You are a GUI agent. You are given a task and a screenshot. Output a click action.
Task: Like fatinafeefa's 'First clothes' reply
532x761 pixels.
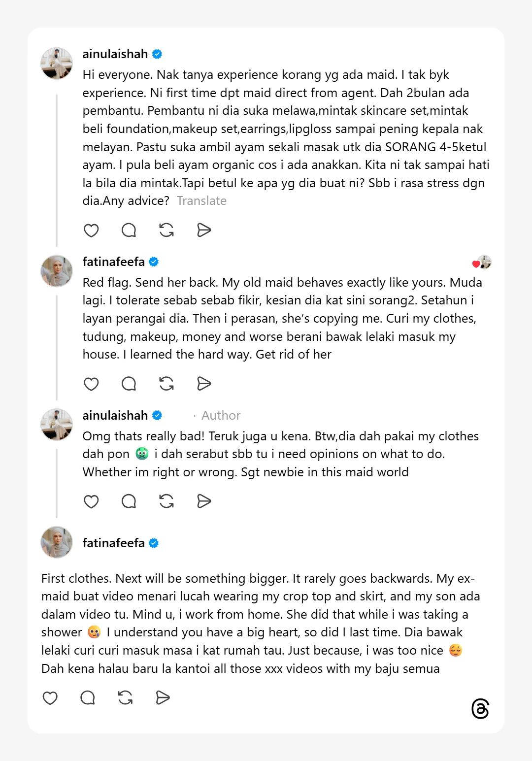[50, 698]
